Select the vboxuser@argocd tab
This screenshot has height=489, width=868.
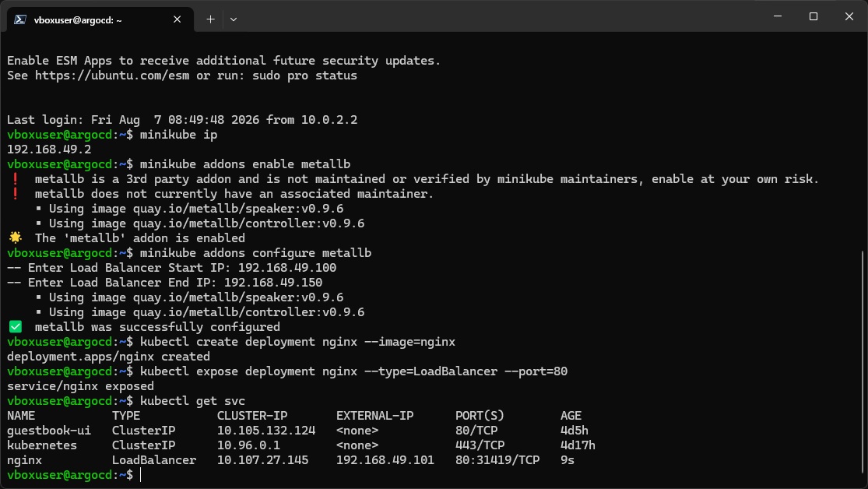pyautogui.click(x=100, y=19)
